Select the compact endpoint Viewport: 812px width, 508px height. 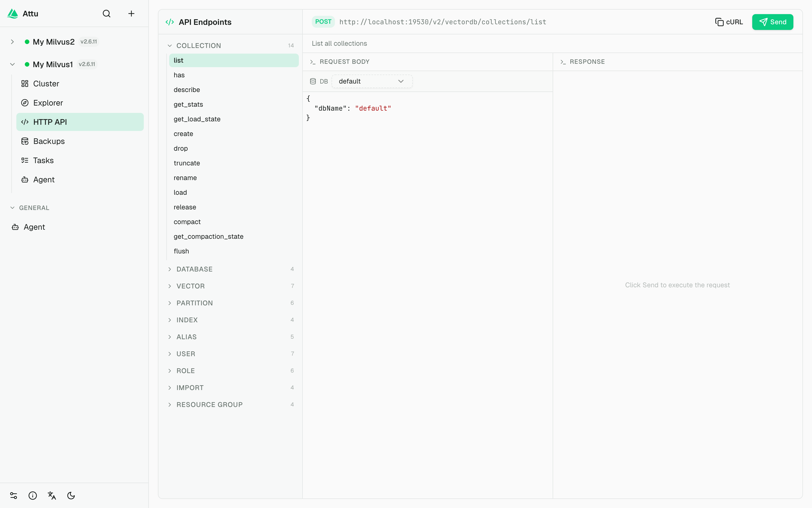233,222
